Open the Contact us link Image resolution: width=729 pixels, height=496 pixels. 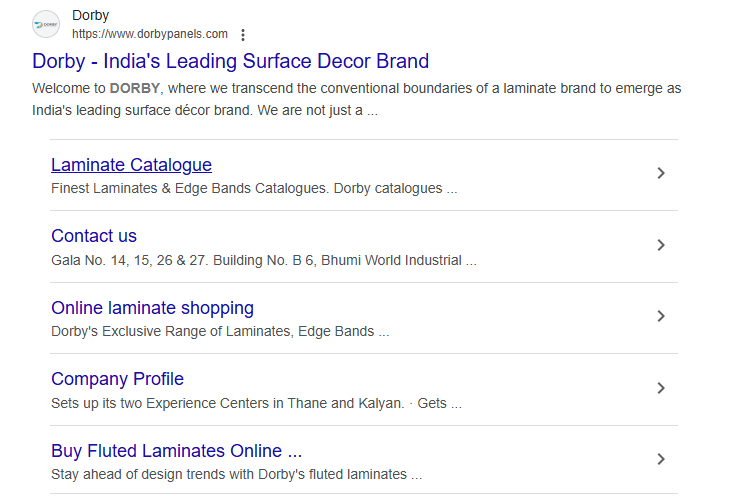pyautogui.click(x=94, y=236)
